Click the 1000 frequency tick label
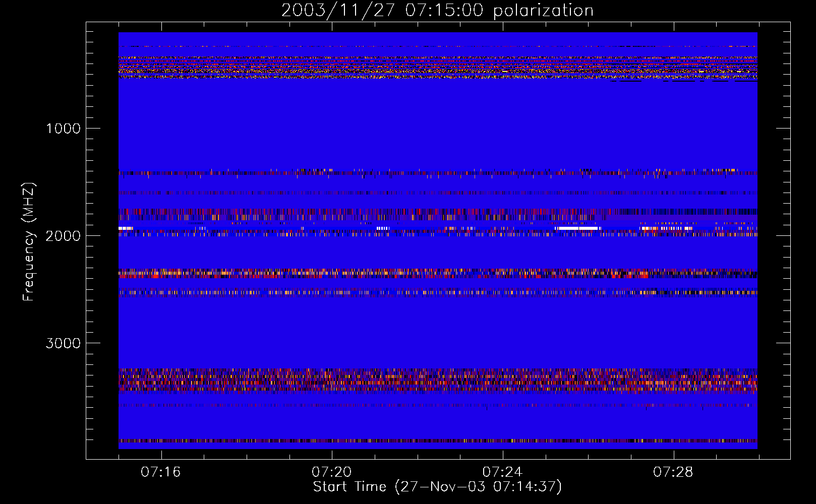 point(63,129)
